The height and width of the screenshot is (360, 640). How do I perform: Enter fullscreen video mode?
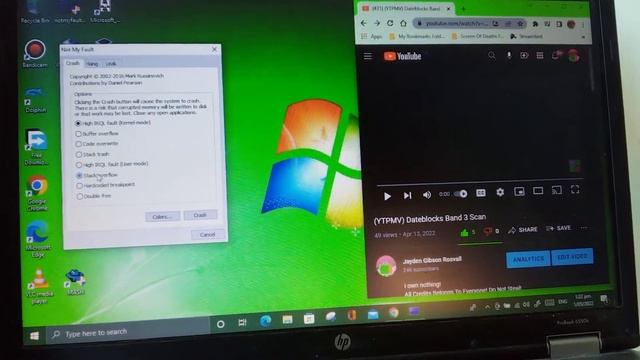pos(575,189)
